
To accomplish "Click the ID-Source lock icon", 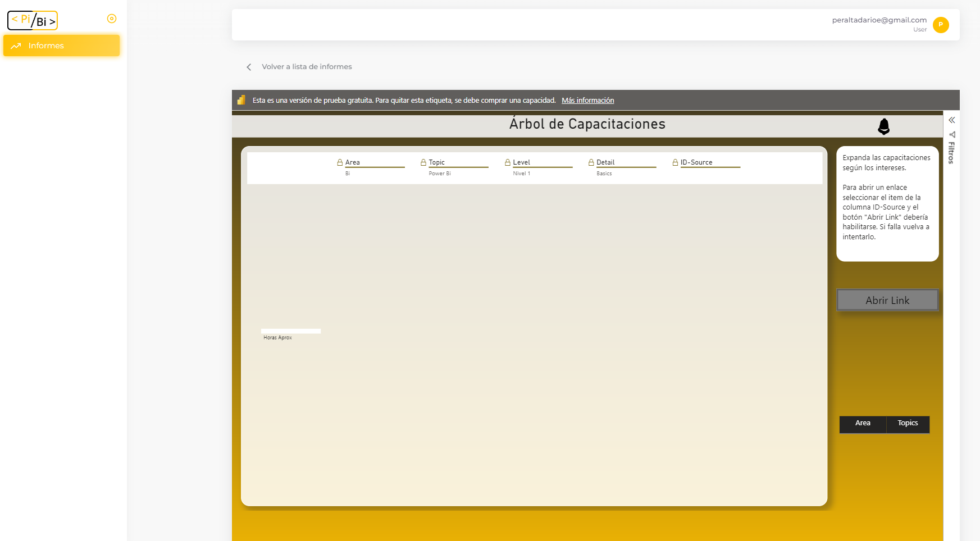I will tap(676, 162).
